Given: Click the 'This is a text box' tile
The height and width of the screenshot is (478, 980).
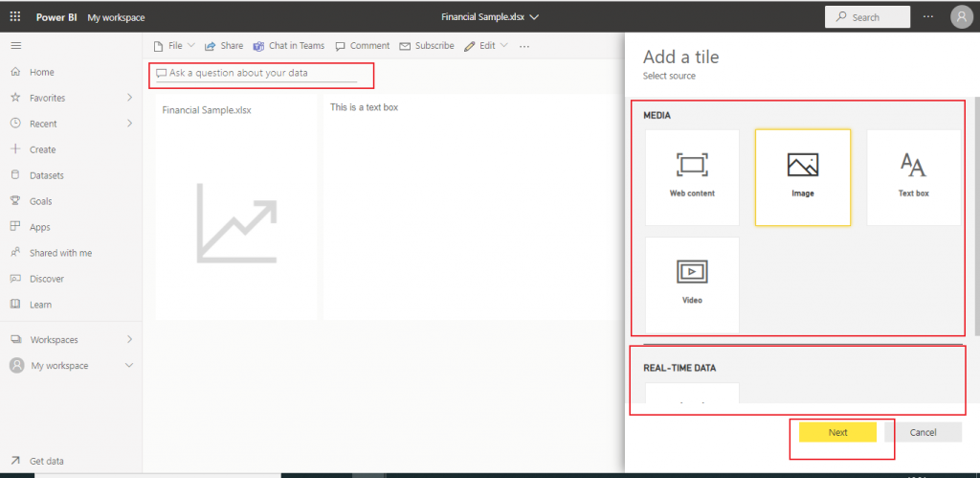Looking at the screenshot, I should click(x=474, y=207).
